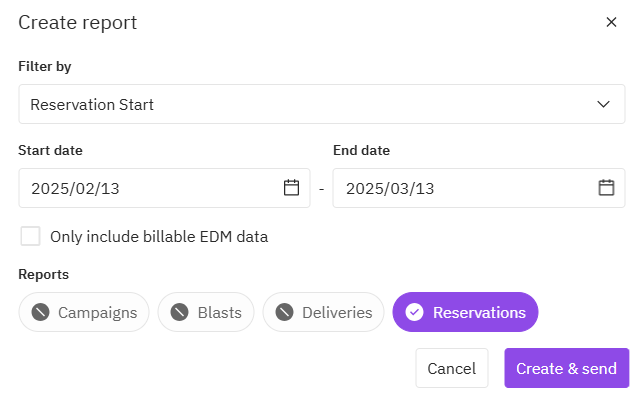The height and width of the screenshot is (397, 643).
Task: Close the Create report dialog with X
Action: pos(611,22)
